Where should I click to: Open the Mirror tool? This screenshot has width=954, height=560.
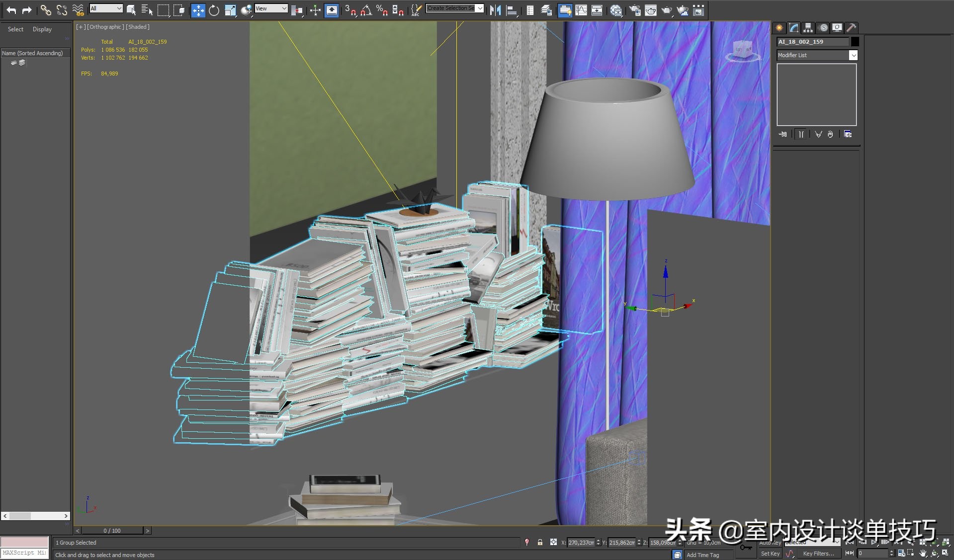[495, 10]
